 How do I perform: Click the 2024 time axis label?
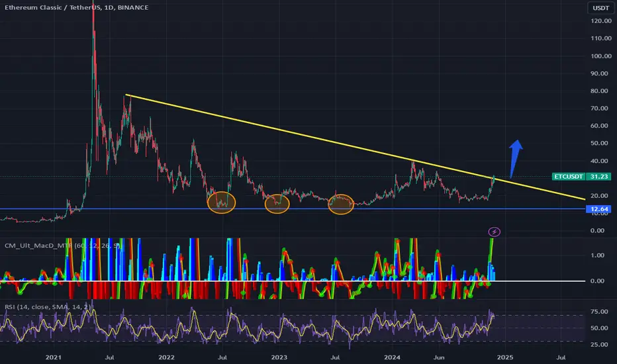(392, 357)
